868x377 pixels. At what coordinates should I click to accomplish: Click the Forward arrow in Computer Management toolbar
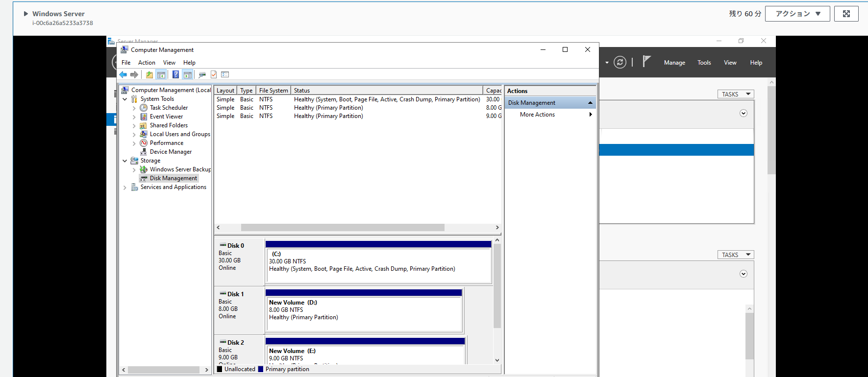[134, 74]
